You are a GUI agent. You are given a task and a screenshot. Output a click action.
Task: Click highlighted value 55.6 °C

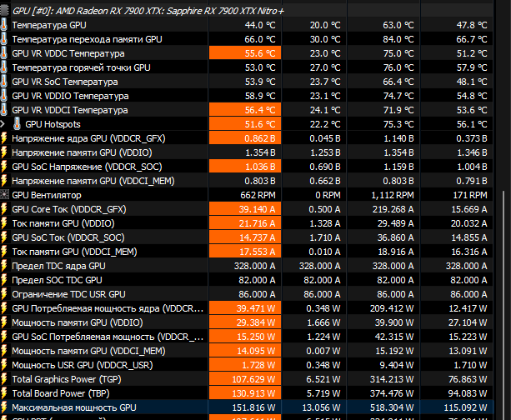pos(245,53)
